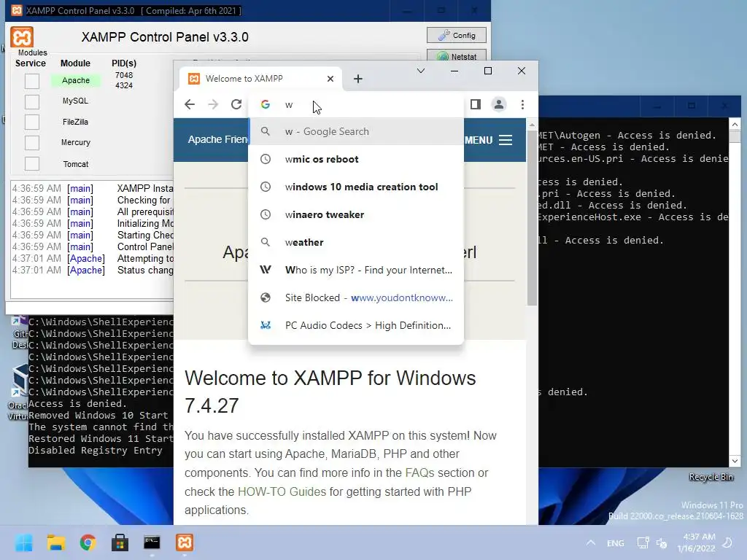747x560 pixels.
Task: Expand Chrome tab search chevron
Action: tap(421, 71)
